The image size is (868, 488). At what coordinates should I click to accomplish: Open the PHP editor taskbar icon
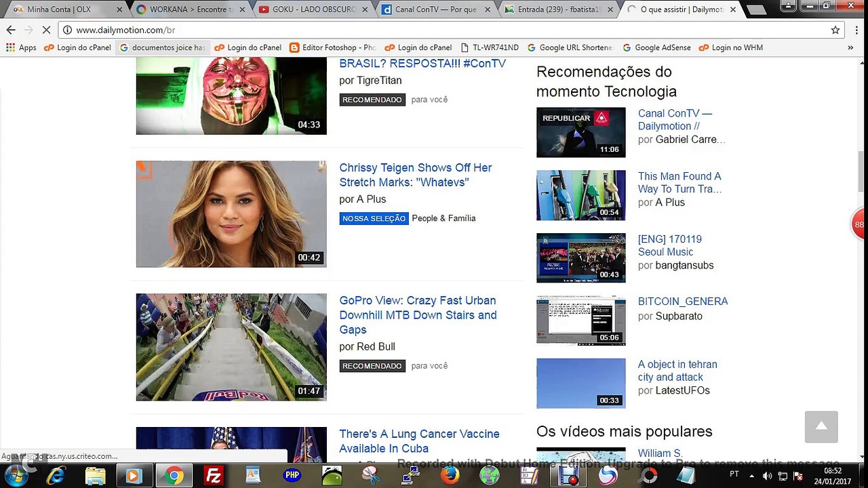click(x=292, y=475)
